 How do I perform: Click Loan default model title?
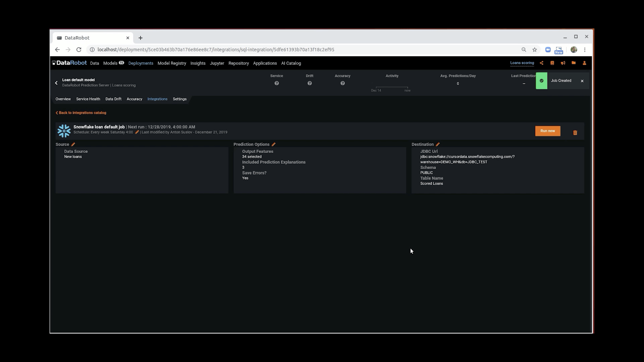[78, 80]
